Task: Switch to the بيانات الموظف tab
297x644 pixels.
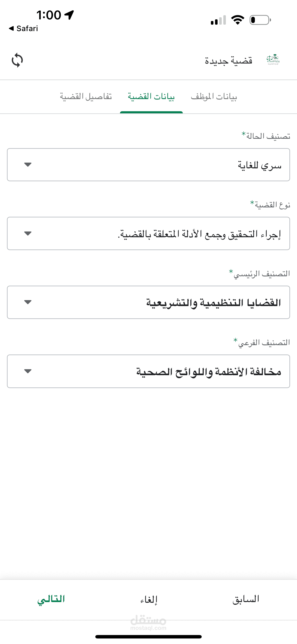Action: point(214,97)
